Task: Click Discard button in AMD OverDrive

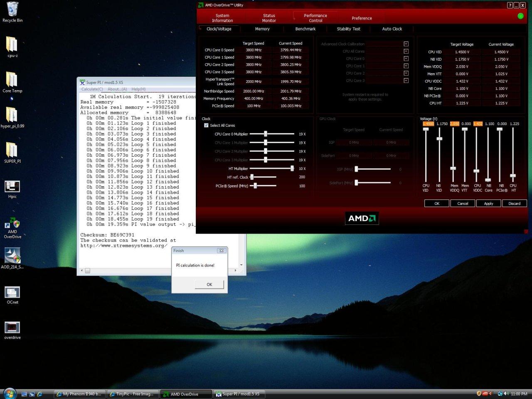Action: [x=514, y=203]
